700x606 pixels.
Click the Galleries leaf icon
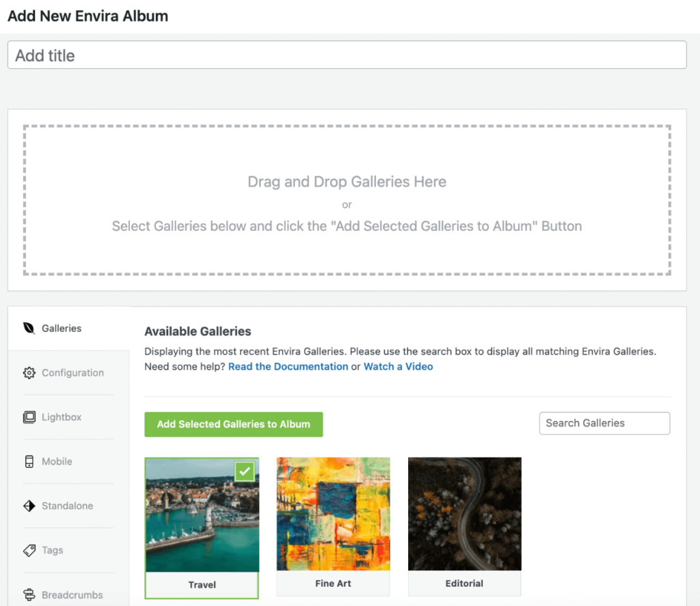(x=29, y=328)
